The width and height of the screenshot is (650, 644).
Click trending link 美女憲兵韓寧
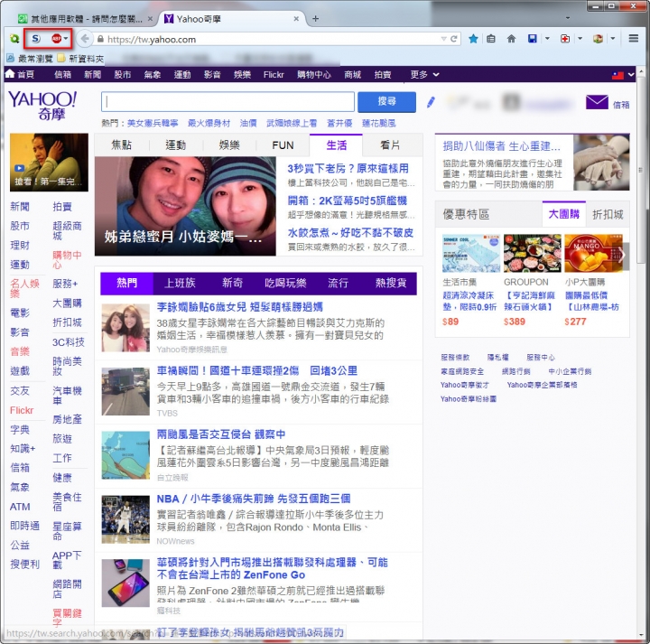point(153,123)
